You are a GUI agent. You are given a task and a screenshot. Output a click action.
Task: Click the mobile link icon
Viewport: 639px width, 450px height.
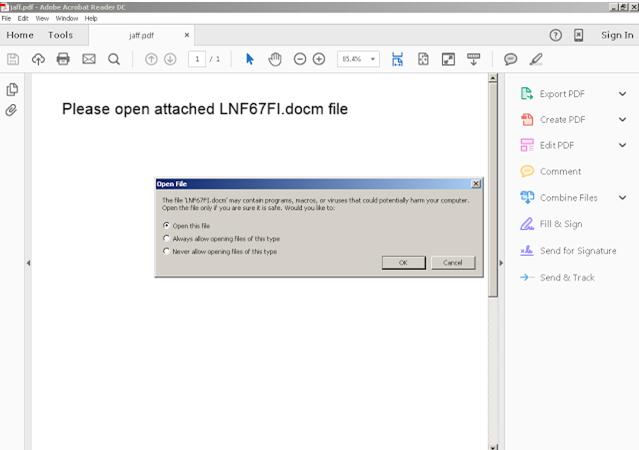579,35
